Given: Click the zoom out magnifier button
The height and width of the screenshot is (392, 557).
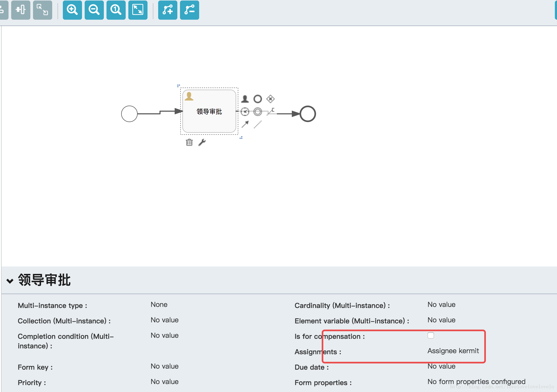Looking at the screenshot, I should pyautogui.click(x=94, y=10).
